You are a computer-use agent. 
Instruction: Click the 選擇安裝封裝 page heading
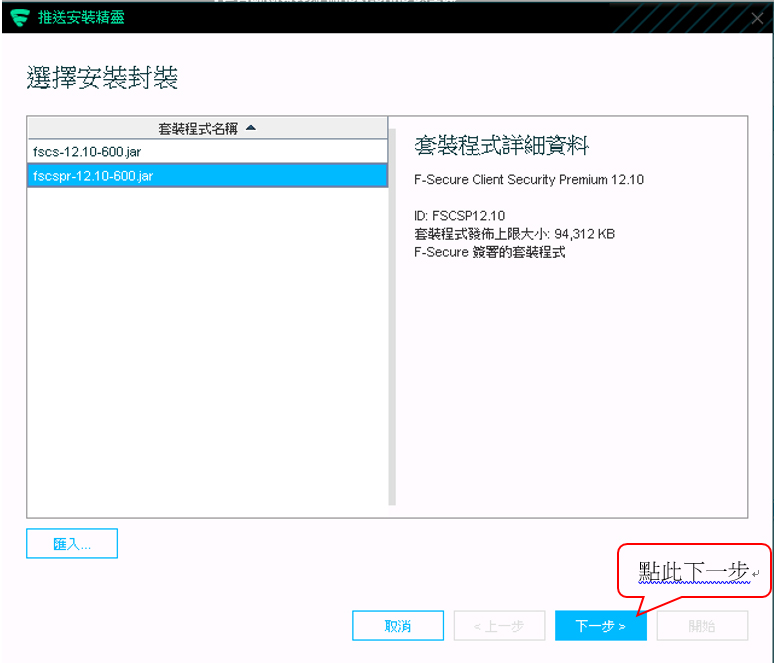click(102, 78)
